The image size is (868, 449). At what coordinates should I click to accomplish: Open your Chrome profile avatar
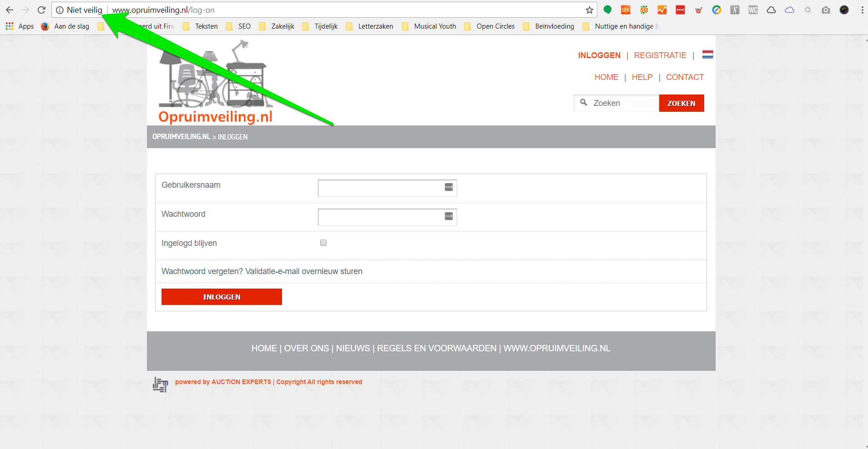845,10
